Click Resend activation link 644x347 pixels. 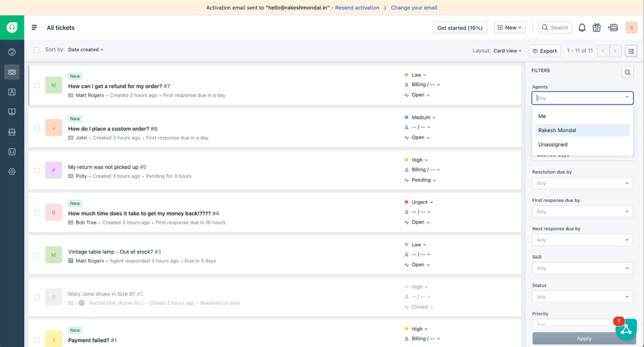point(357,8)
